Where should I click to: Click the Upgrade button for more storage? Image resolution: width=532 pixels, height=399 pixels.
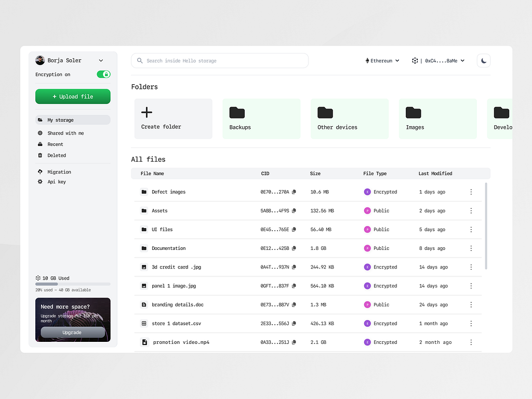click(x=72, y=332)
